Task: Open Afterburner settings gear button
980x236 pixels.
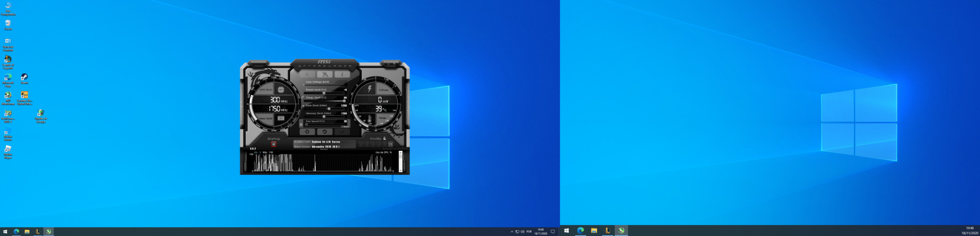Action: pos(307,132)
